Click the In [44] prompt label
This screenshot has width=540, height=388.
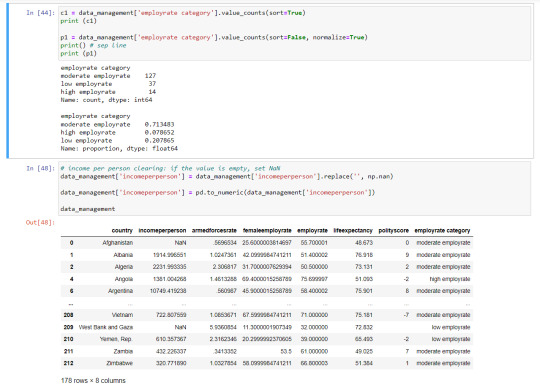point(40,13)
